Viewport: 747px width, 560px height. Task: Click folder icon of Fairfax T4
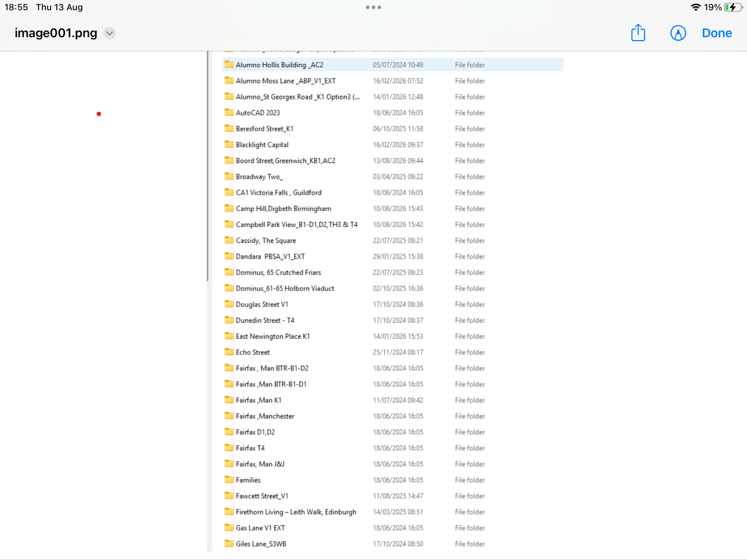point(229,448)
